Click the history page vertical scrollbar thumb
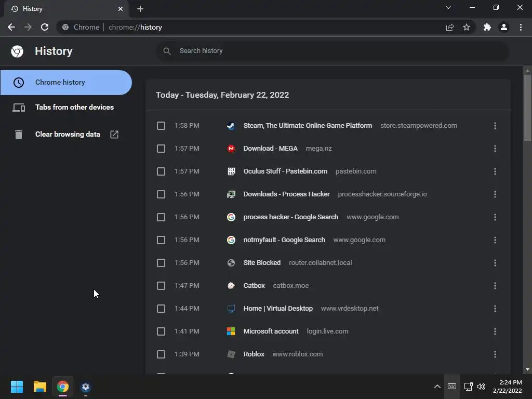 point(527,107)
